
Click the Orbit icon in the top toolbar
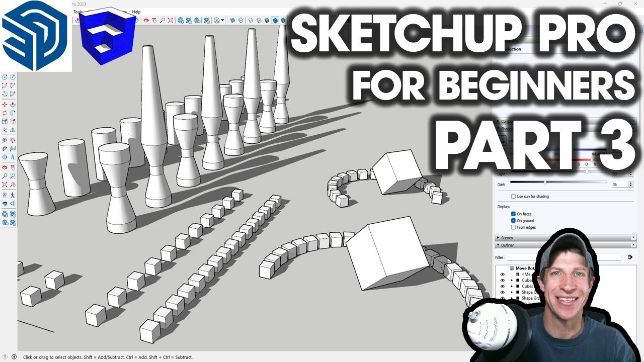tap(146, 20)
